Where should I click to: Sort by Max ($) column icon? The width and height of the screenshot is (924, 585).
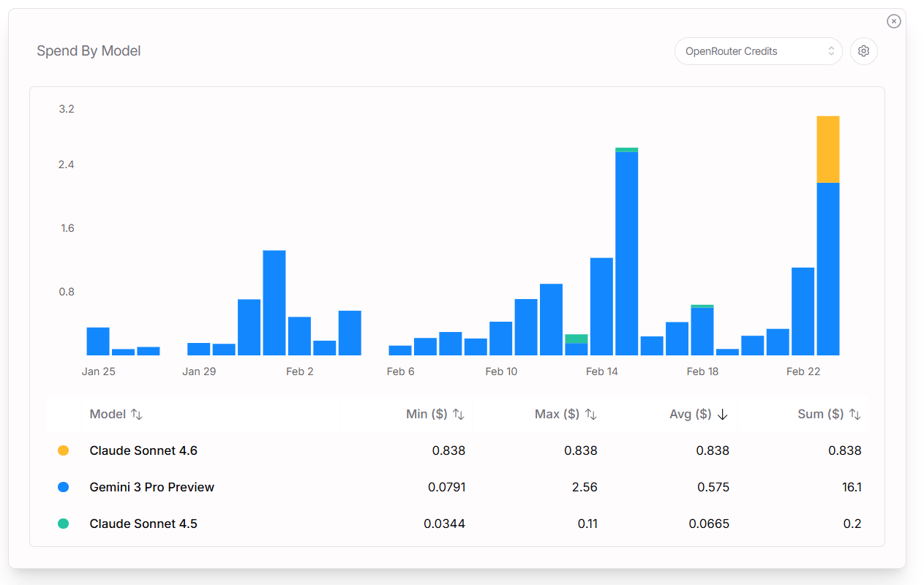tap(591, 415)
